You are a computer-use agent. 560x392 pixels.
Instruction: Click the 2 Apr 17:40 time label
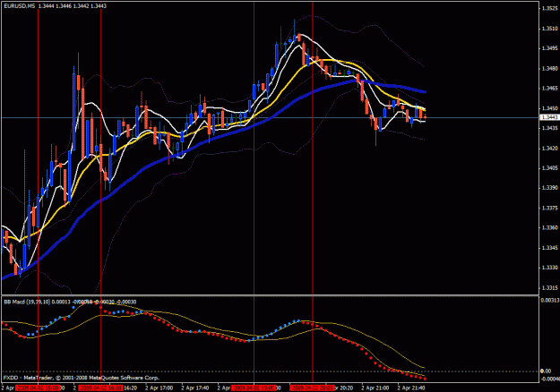click(195, 388)
